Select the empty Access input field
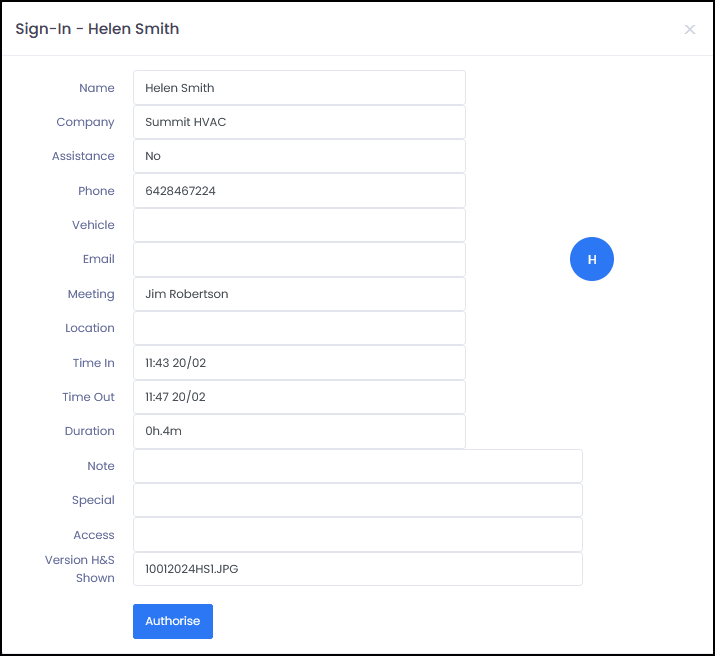 tap(357, 535)
